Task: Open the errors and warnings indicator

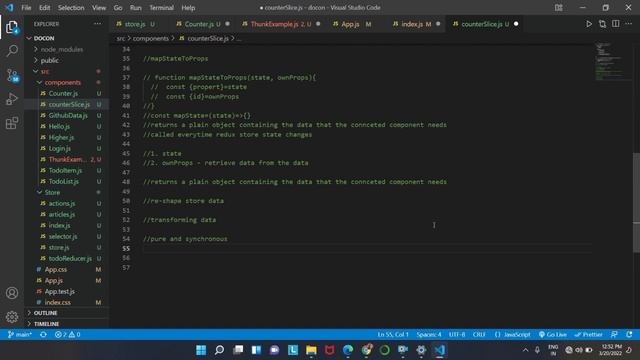Action: 67,334
